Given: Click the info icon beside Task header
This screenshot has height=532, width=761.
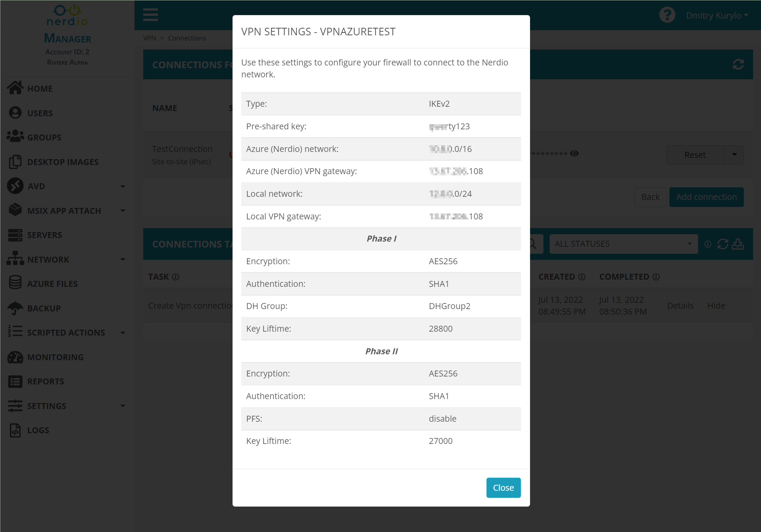Looking at the screenshot, I should (176, 277).
